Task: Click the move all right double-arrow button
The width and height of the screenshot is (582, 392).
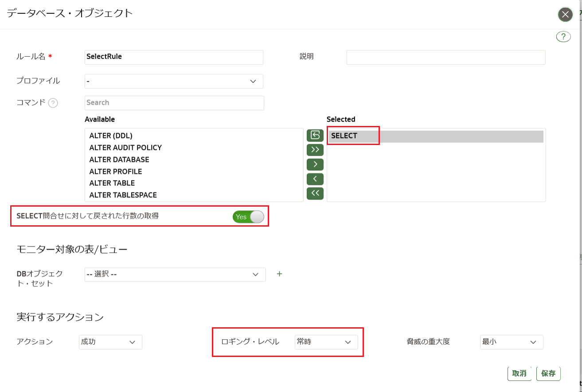Action: point(315,149)
